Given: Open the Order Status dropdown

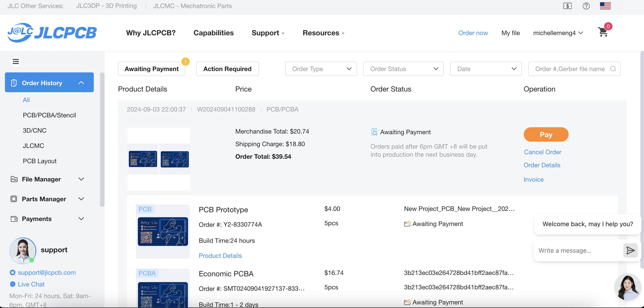Looking at the screenshot, I should 403,69.
